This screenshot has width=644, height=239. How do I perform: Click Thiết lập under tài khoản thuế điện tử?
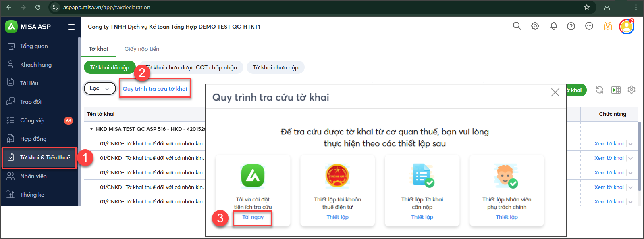tap(337, 217)
